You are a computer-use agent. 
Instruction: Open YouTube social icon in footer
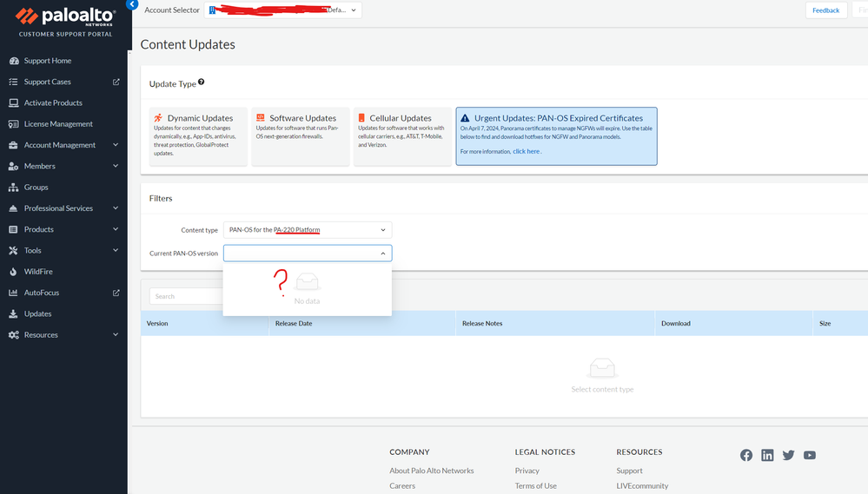pos(810,455)
